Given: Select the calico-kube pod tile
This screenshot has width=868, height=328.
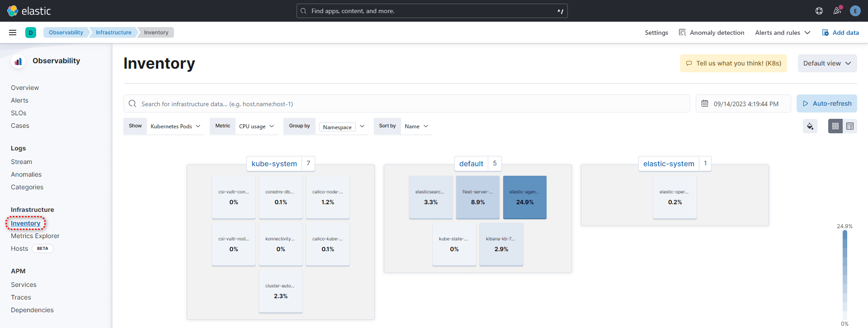Looking at the screenshot, I should [328, 244].
